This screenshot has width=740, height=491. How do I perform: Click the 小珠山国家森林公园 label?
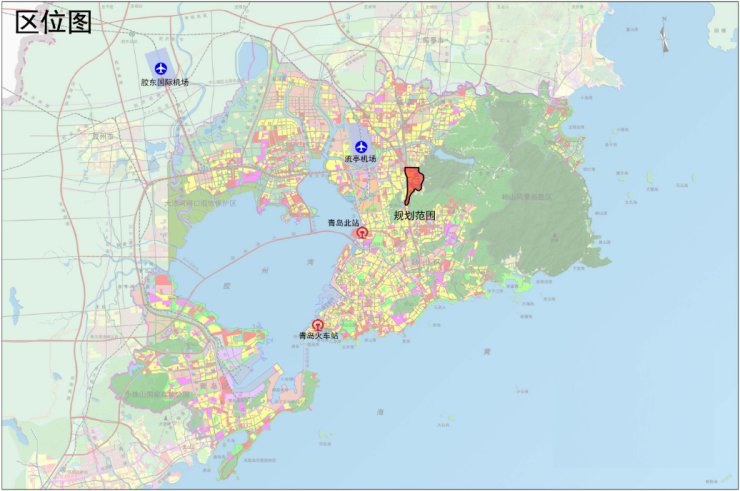[x=157, y=395]
